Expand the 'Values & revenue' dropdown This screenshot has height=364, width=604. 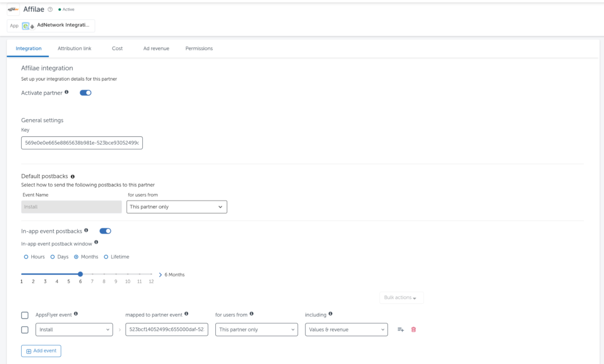click(346, 330)
